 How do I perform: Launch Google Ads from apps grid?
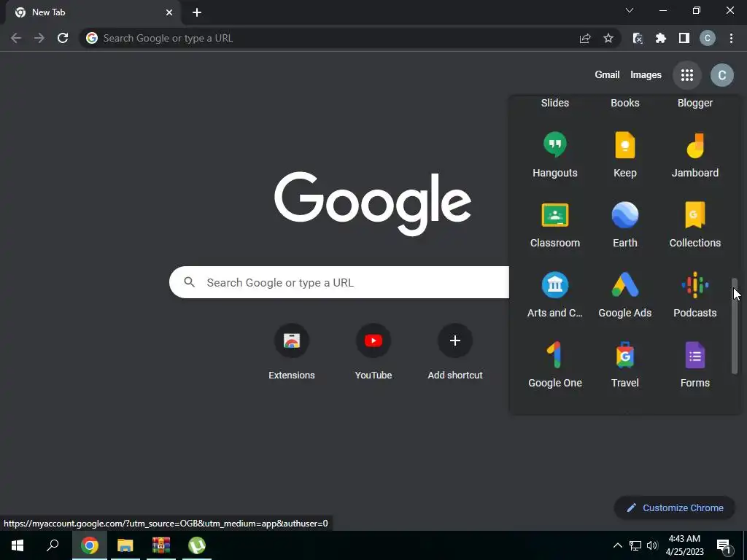[625, 295]
